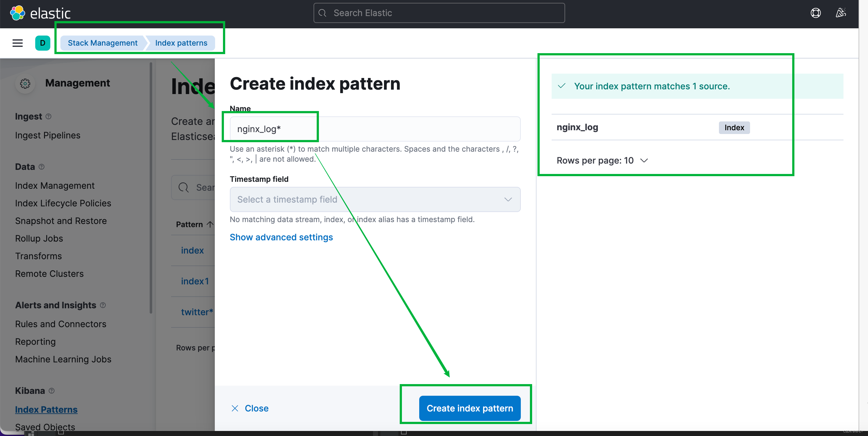Open the help menu lifebuoy icon

[x=815, y=13]
